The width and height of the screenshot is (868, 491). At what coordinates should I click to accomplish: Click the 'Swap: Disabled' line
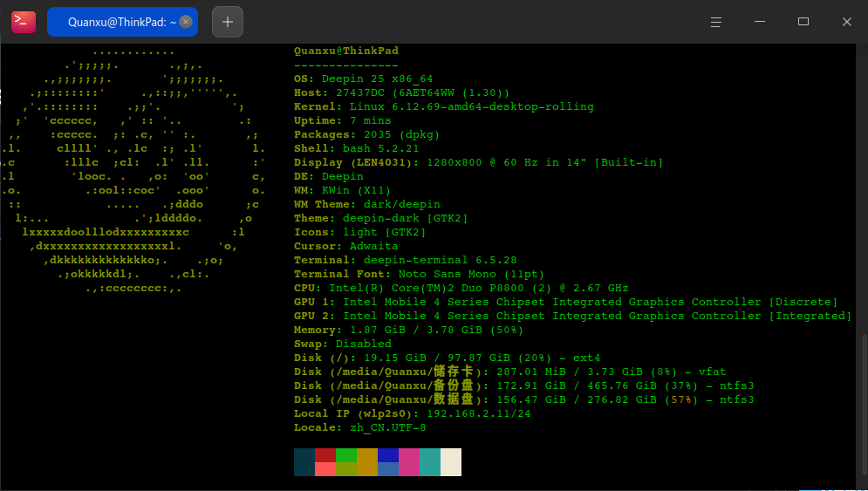[342, 344]
